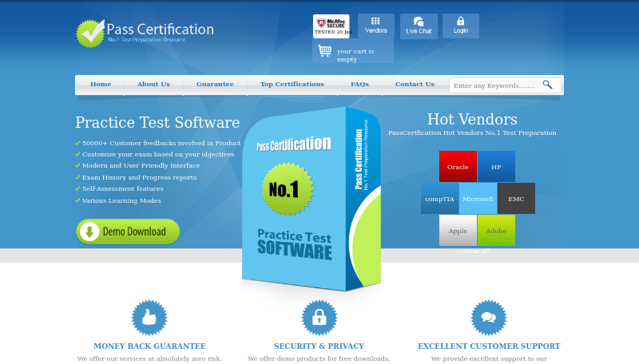Open the SECURITY & PRIVACY heading

pyautogui.click(x=319, y=346)
